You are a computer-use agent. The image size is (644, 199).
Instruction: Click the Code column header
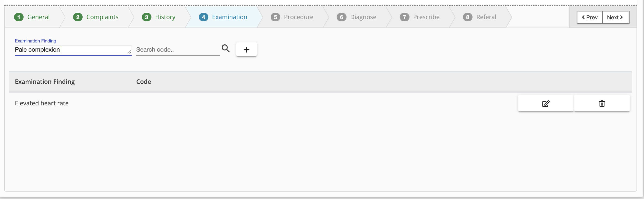[x=143, y=82]
